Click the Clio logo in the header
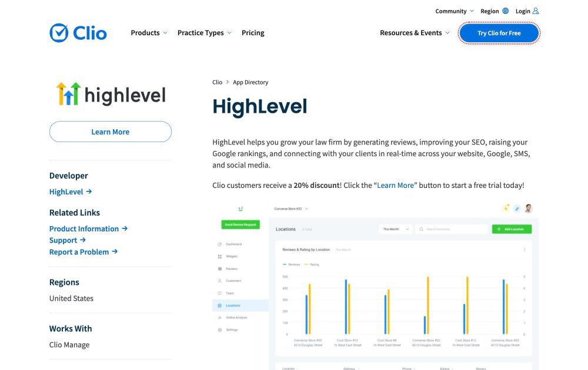The height and width of the screenshot is (370, 588). 78,33
